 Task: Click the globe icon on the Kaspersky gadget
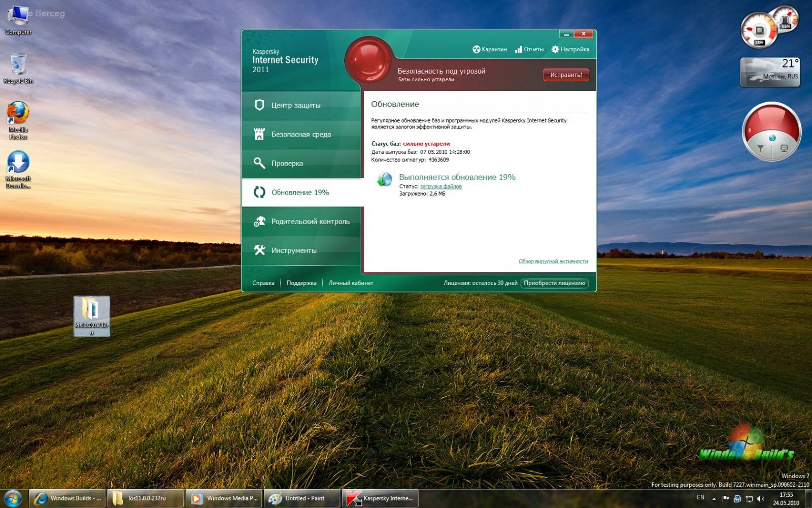(x=772, y=138)
